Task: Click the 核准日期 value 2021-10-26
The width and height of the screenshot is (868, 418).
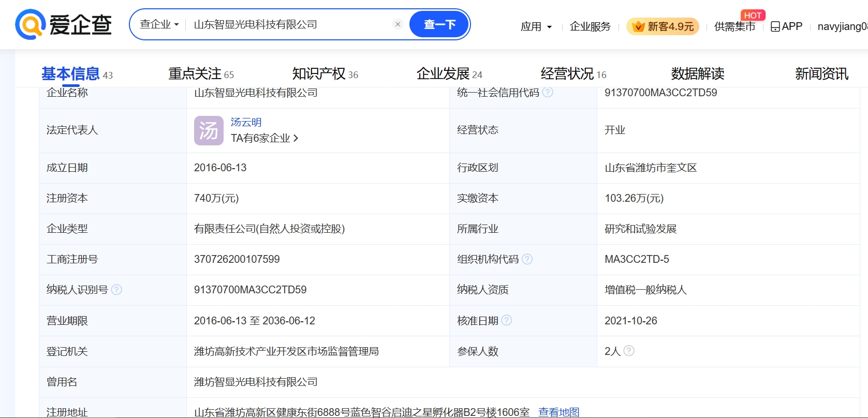Action: (631, 321)
